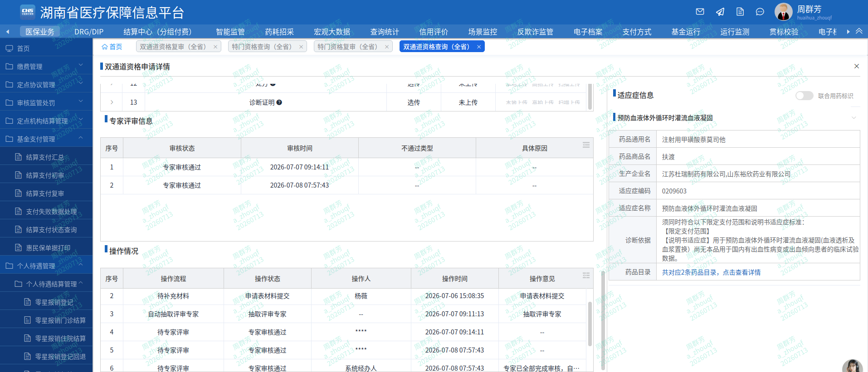Open 支付失败数据处理 page
The width and height of the screenshot is (868, 372).
coord(46,212)
